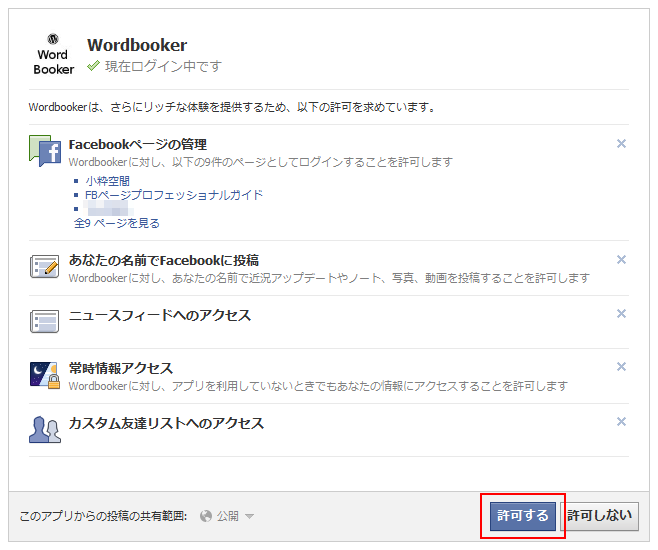Click the news feed access icon
Viewport: 658px width, 550px height.
pyautogui.click(x=44, y=321)
